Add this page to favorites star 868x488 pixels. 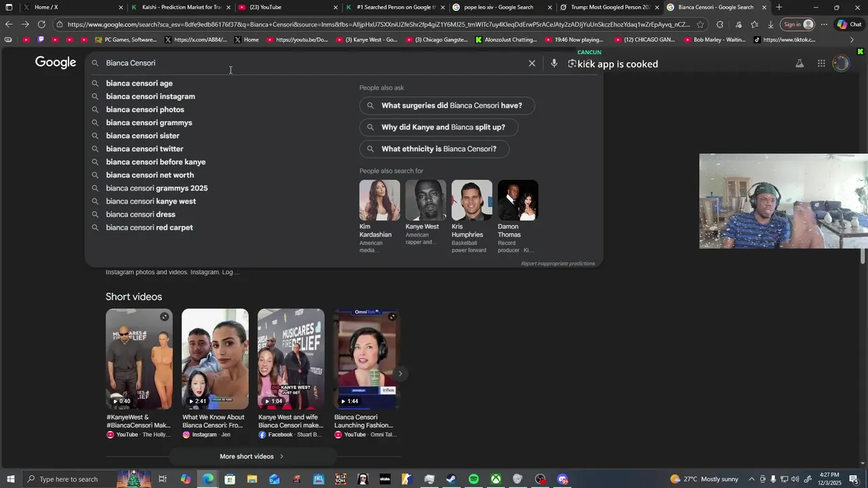coord(701,24)
